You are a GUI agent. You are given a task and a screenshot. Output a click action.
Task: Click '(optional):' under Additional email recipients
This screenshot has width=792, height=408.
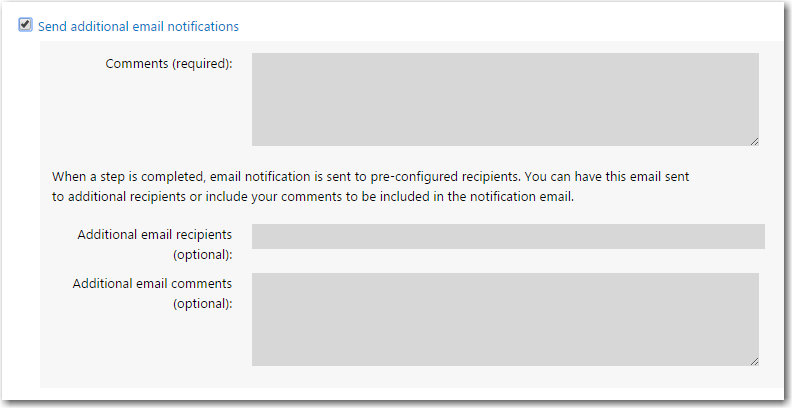(203, 254)
